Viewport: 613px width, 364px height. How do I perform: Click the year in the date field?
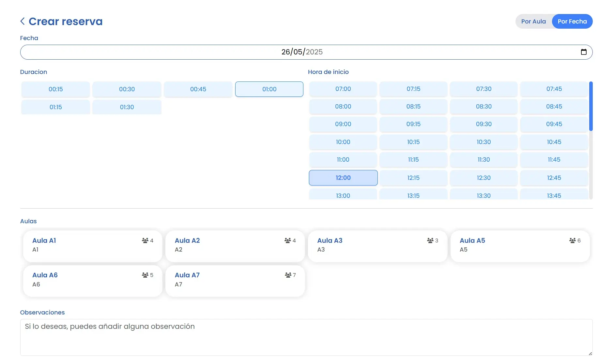point(314,52)
